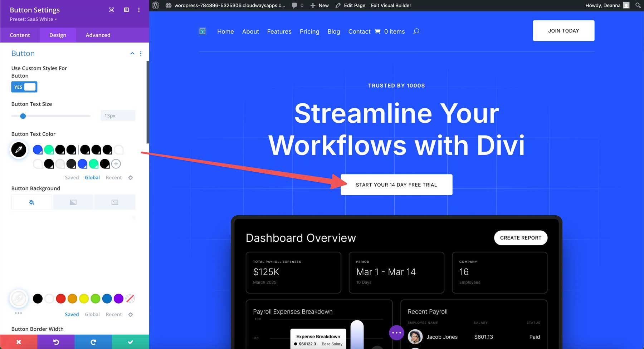Switch to the Advanced tab

click(x=98, y=35)
